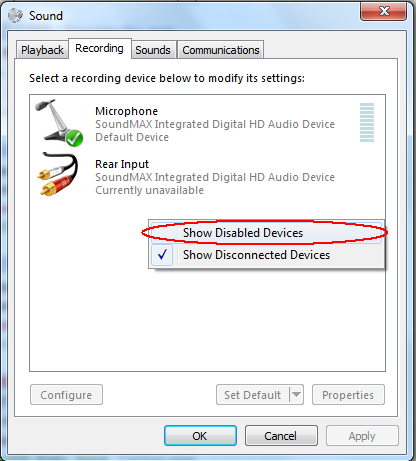Toggle Show Disconnected Devices checkmark

click(162, 255)
